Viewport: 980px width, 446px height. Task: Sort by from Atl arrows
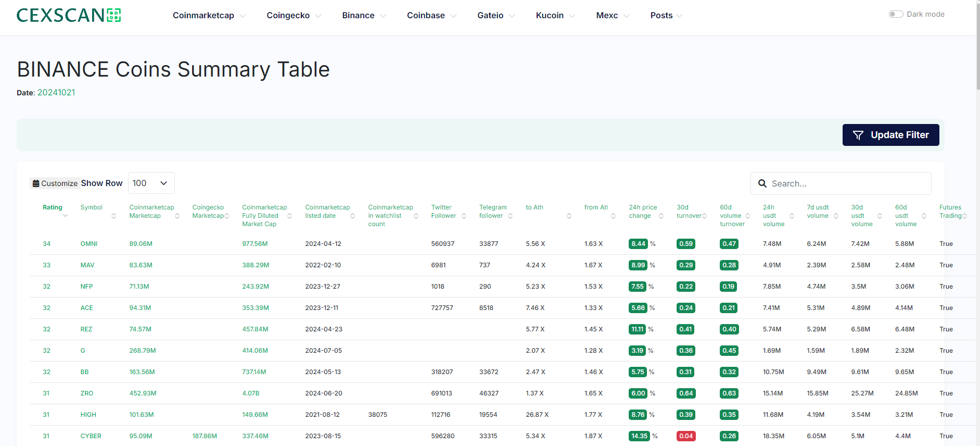(613, 216)
